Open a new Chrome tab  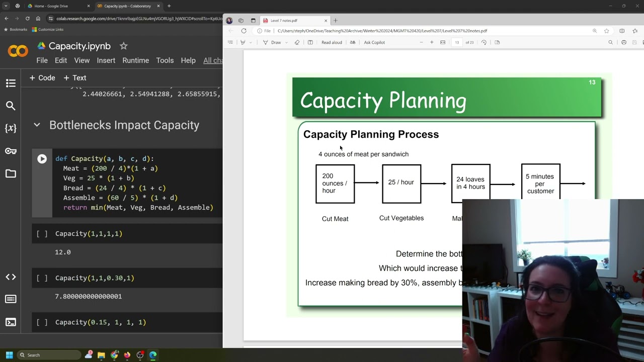(x=169, y=6)
